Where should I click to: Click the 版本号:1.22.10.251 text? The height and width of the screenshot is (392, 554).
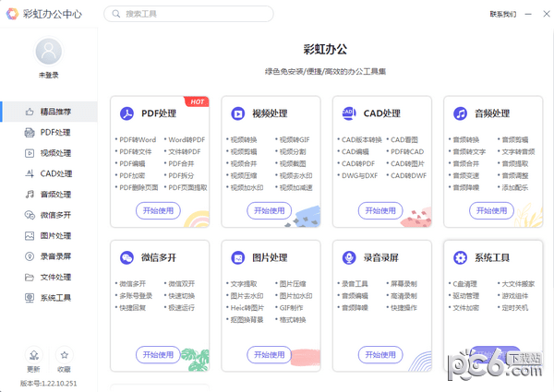click(x=48, y=383)
